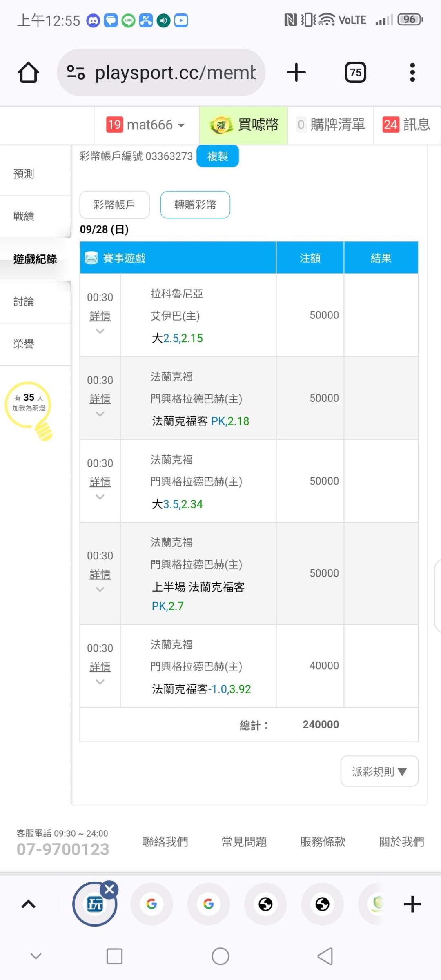The width and height of the screenshot is (441, 980).
Task: Switch to the 彩幣帳戶 tab
Action: (x=114, y=205)
